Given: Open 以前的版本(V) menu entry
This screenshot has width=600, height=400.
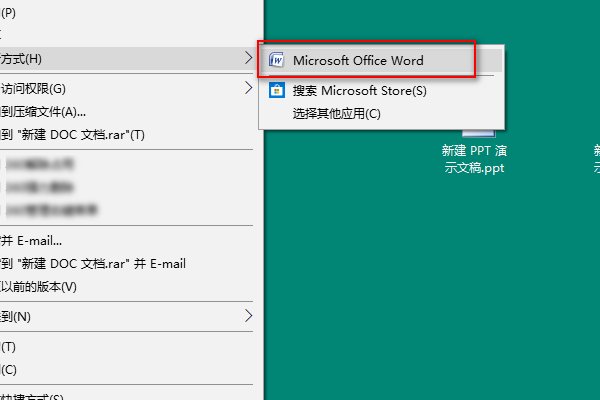Looking at the screenshot, I should click(x=39, y=287).
